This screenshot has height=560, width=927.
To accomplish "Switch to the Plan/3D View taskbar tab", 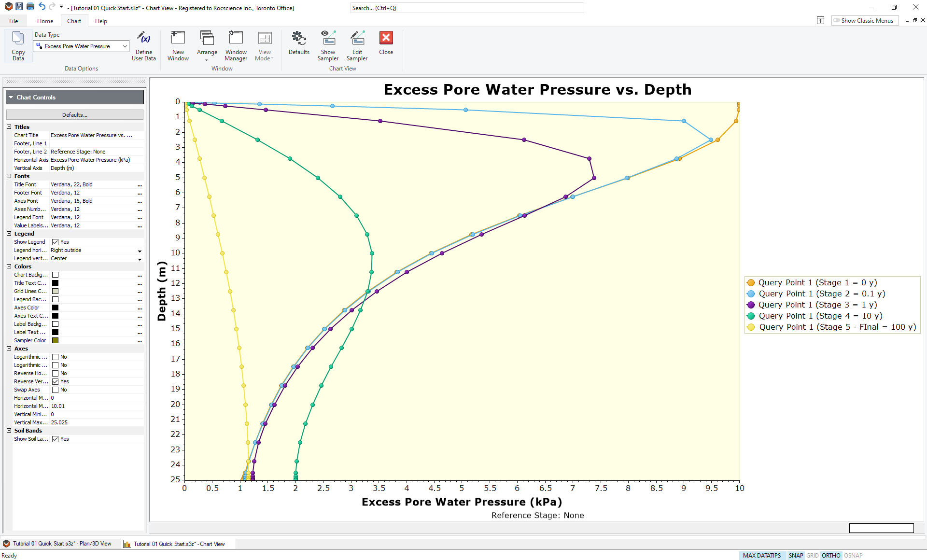I will point(60,544).
